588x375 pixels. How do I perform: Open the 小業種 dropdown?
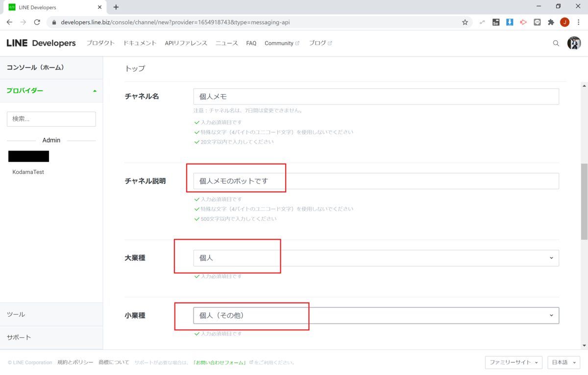376,315
